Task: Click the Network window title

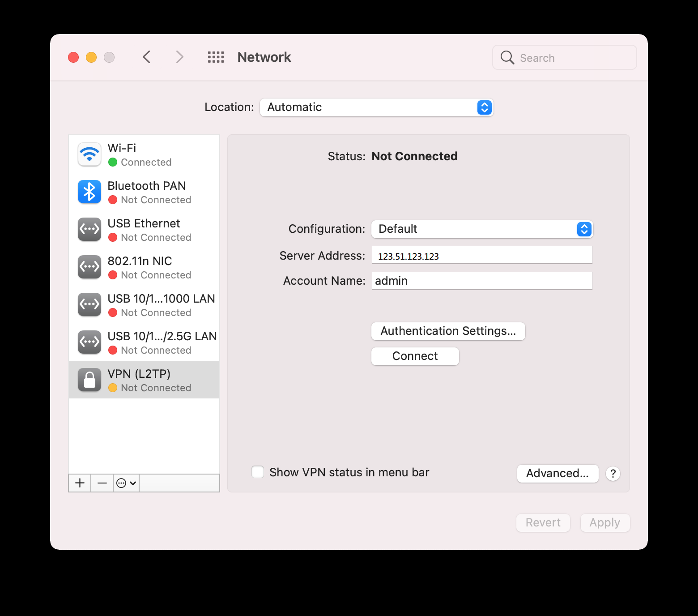Action: (x=264, y=57)
